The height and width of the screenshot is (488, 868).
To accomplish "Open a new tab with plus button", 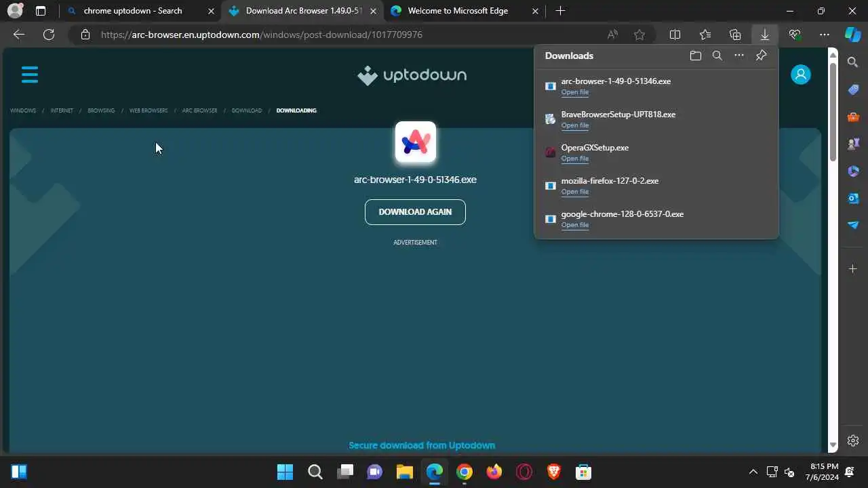I will click(560, 11).
